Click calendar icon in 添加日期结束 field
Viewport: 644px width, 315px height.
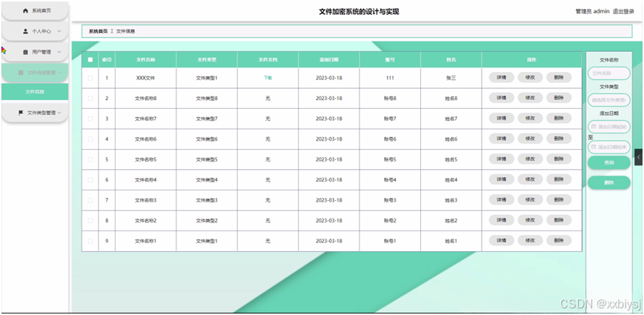594,147
